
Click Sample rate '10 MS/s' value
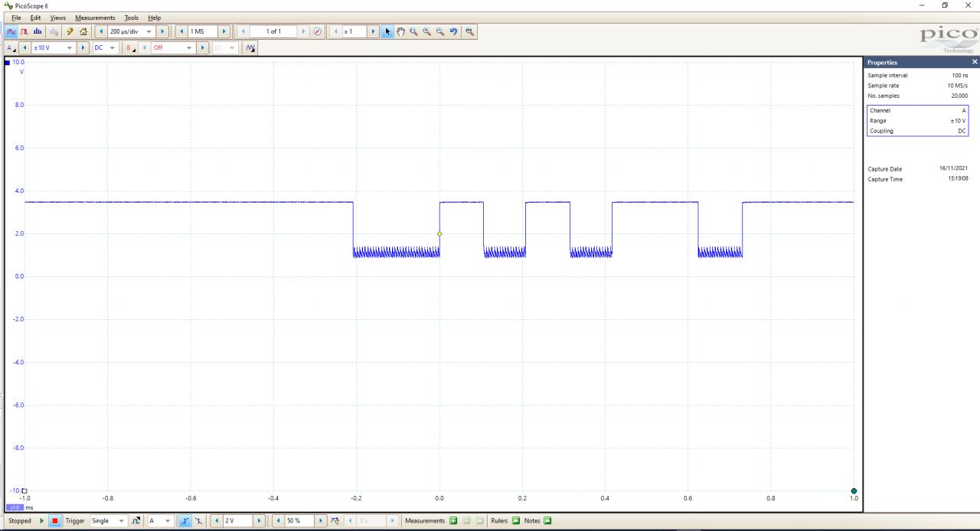click(958, 86)
